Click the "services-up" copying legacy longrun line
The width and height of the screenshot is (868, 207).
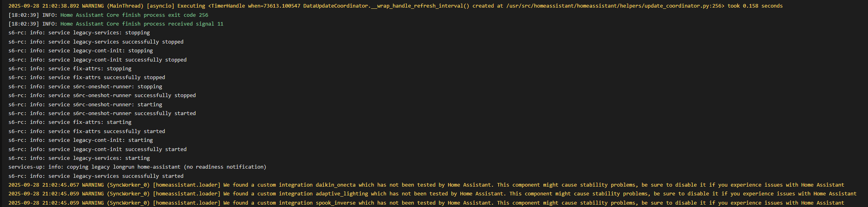(x=137, y=167)
